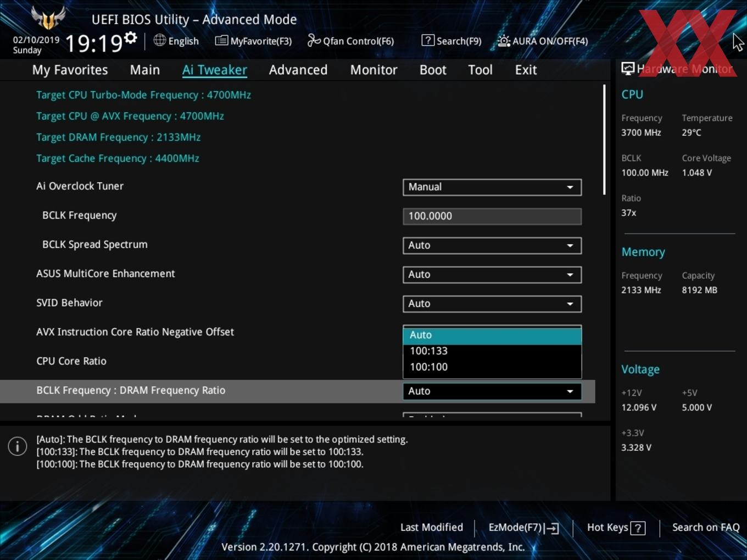
Task: Click the Hardware Monitor screen icon
Action: (628, 68)
